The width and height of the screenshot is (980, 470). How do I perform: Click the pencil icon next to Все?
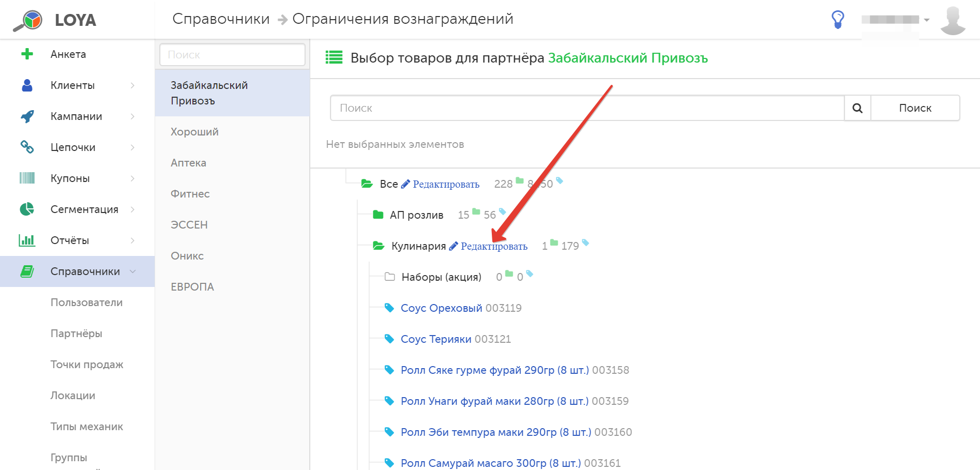pyautogui.click(x=406, y=184)
